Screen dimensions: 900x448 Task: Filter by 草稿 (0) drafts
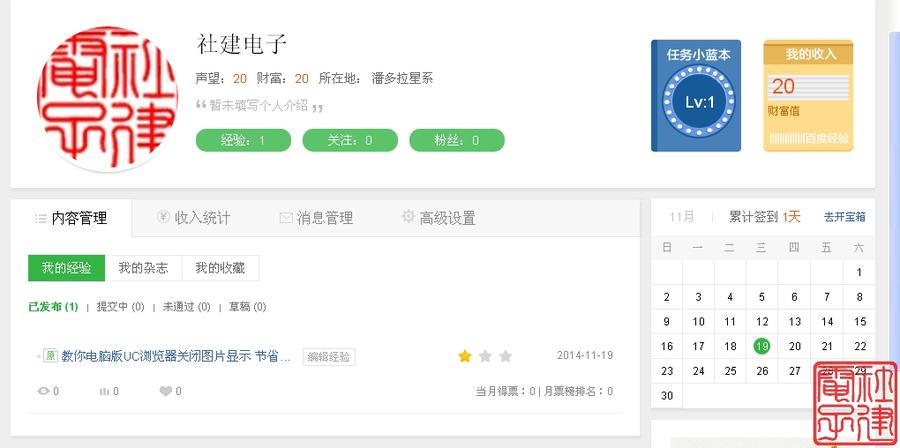click(247, 307)
